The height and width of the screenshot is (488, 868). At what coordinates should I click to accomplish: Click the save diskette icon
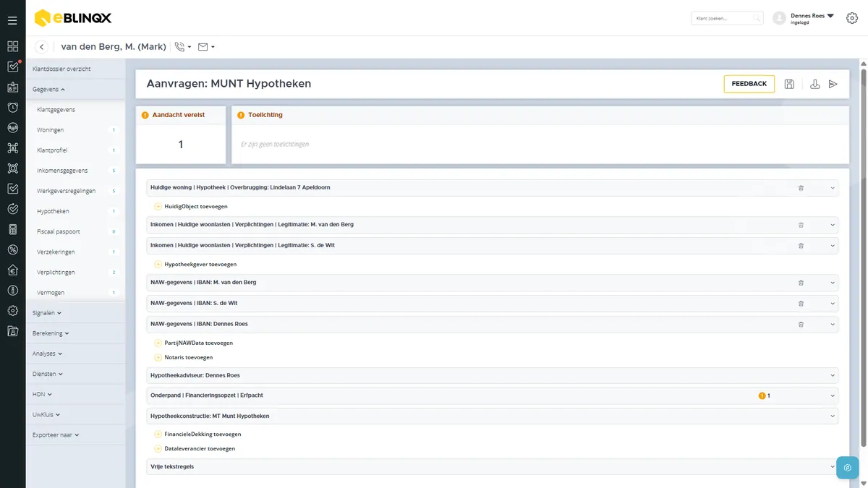(789, 84)
